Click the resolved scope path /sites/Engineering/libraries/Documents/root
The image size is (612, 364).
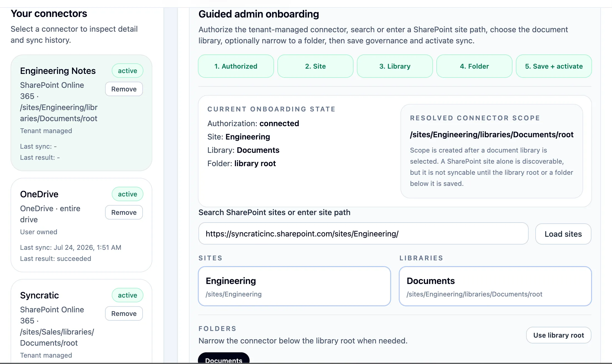point(492,134)
